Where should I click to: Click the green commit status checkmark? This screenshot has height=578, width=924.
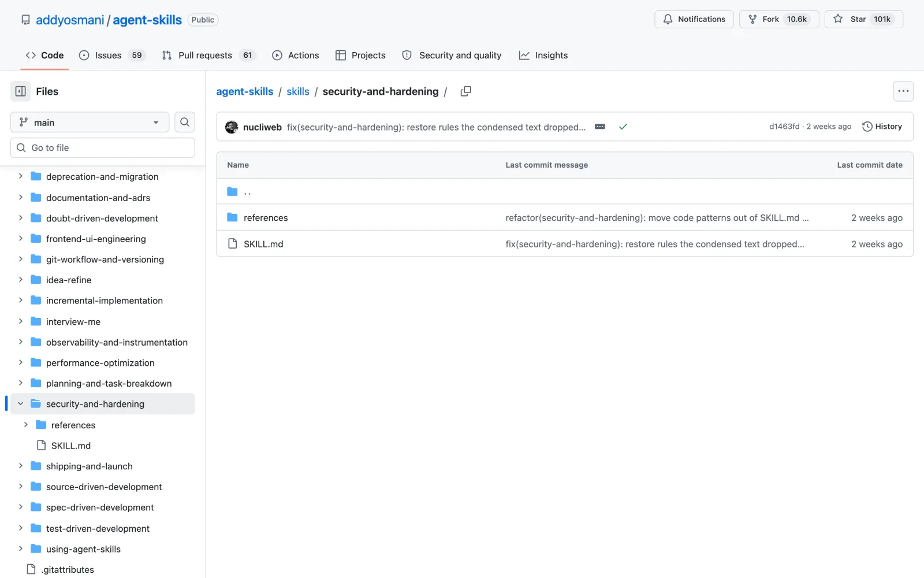coord(623,127)
